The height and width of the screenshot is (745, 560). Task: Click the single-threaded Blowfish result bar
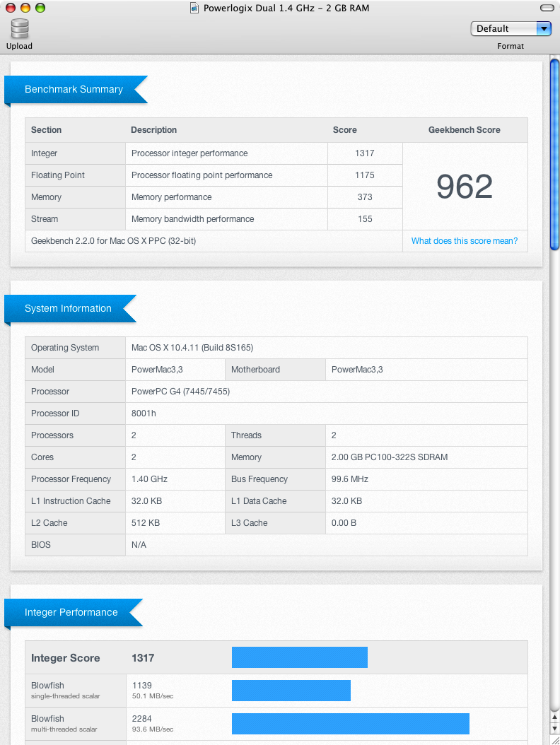pyautogui.click(x=291, y=691)
